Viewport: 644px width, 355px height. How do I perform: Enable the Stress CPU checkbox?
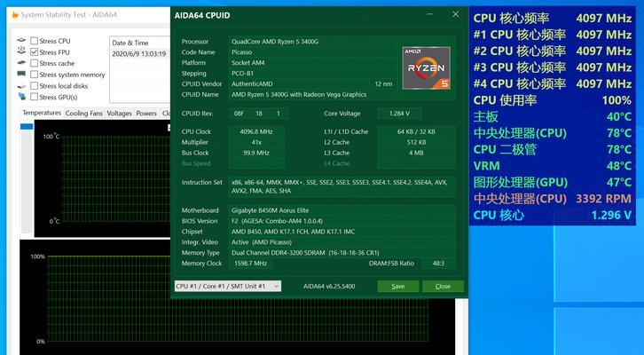pos(35,41)
